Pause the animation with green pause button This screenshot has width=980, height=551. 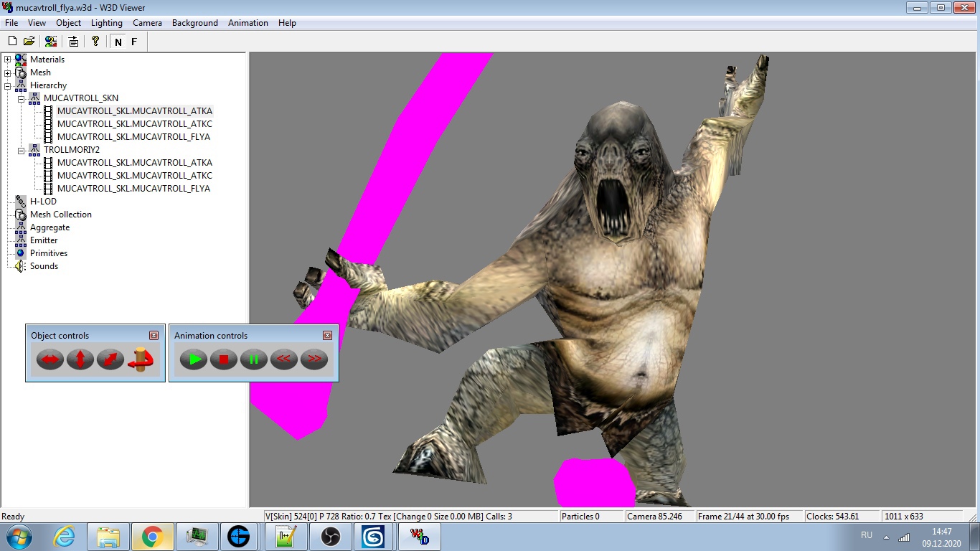tap(254, 359)
